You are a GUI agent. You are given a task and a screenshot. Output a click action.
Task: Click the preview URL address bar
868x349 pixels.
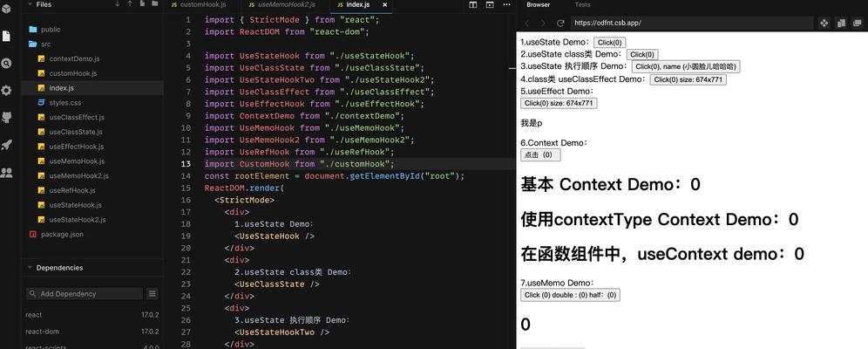pos(692,24)
